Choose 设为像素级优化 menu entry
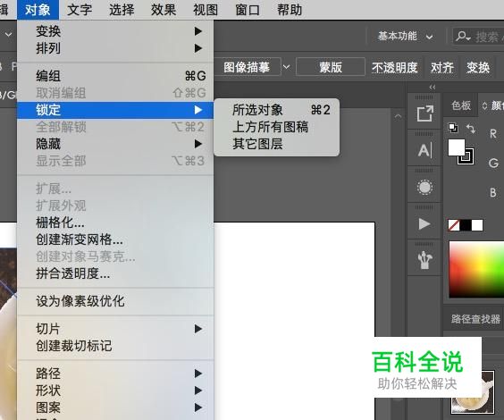The width and height of the screenshot is (504, 420). pyautogui.click(x=115, y=301)
